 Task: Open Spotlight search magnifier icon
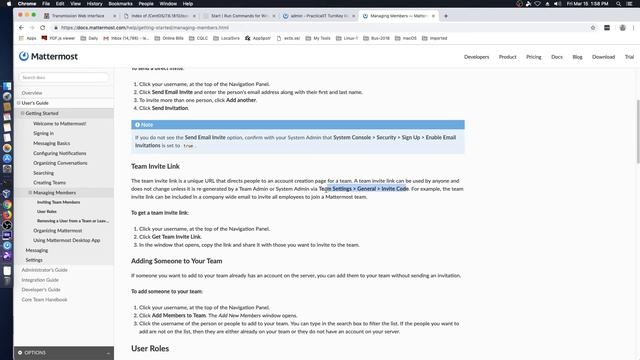(619, 4)
